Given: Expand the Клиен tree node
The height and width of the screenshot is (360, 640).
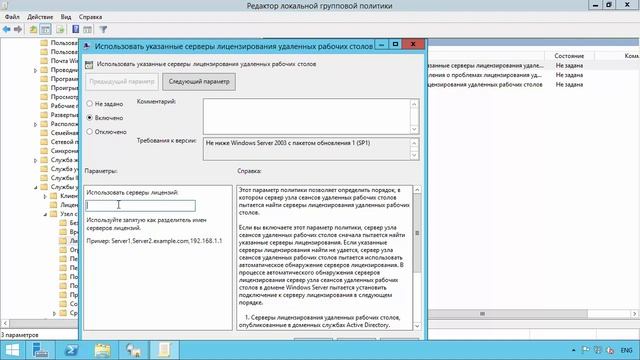Looking at the screenshot, I should point(45,196).
